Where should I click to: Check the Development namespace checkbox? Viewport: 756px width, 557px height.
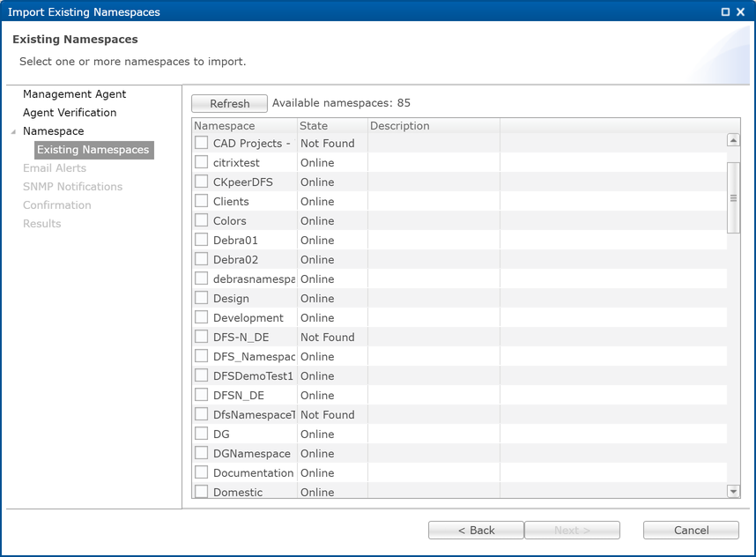click(201, 317)
